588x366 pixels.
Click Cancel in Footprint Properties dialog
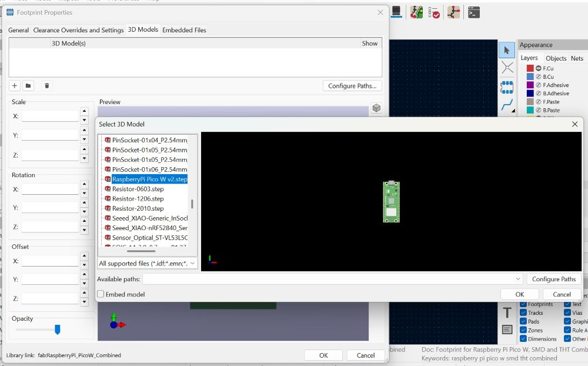point(365,355)
